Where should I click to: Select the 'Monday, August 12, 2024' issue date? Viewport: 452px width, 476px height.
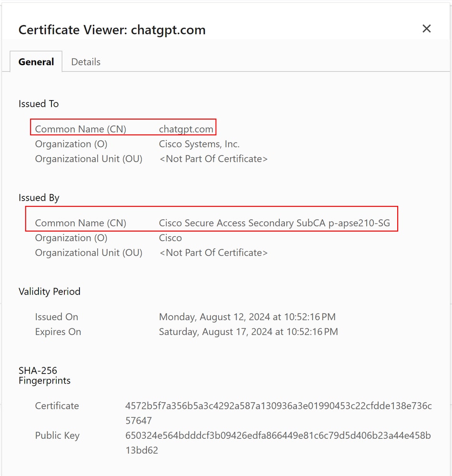(x=247, y=317)
